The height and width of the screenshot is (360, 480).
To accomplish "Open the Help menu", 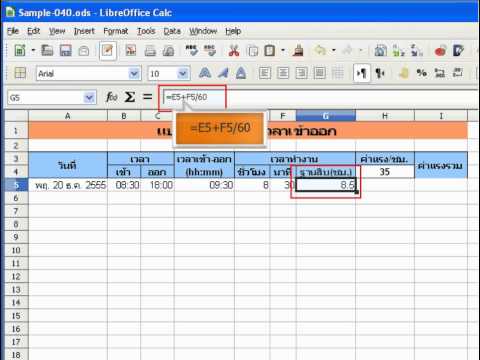I will coord(233,31).
